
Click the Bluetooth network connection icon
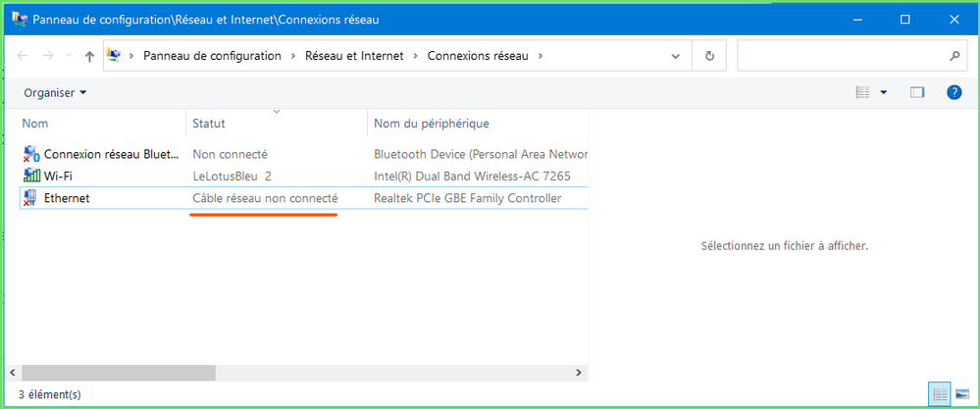[31, 154]
